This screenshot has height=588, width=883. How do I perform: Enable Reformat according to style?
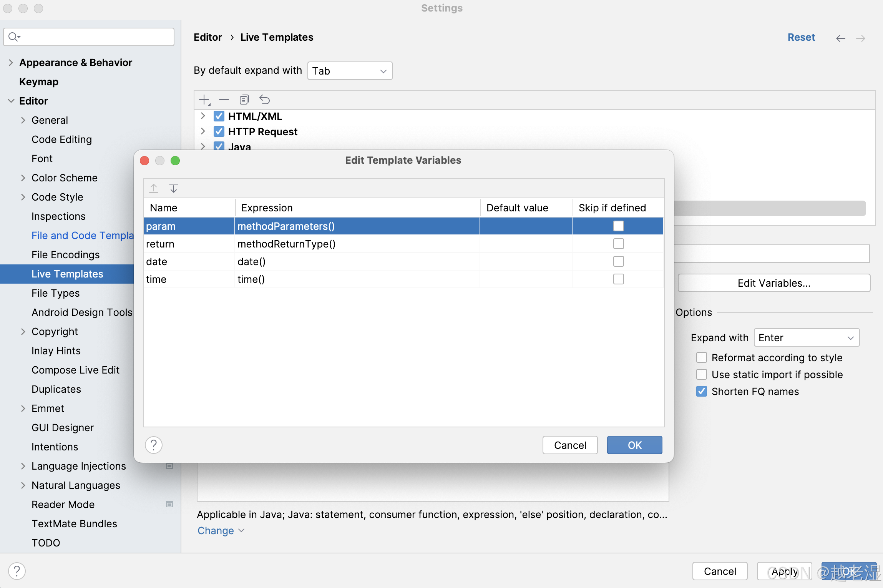point(702,357)
